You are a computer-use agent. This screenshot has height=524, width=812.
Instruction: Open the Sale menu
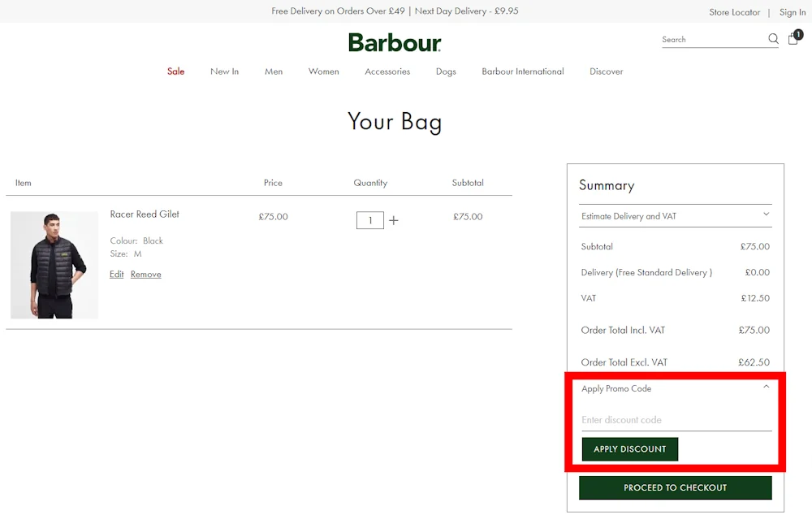(x=175, y=71)
